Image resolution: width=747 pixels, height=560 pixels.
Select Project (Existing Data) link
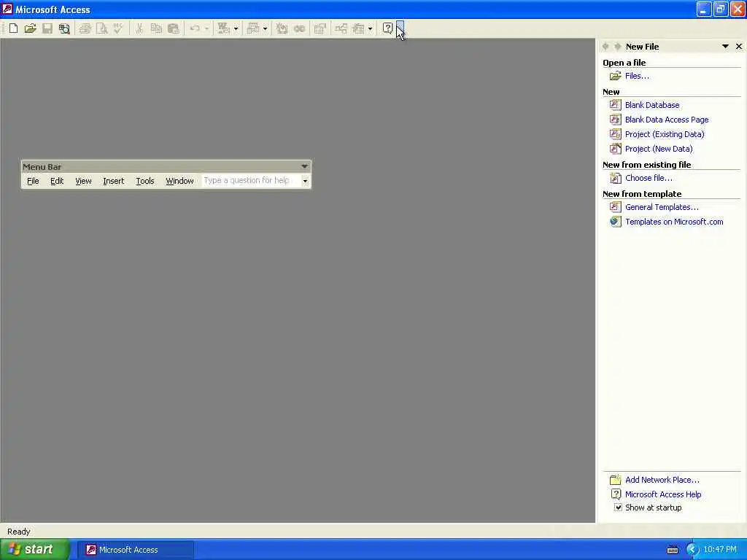click(665, 134)
